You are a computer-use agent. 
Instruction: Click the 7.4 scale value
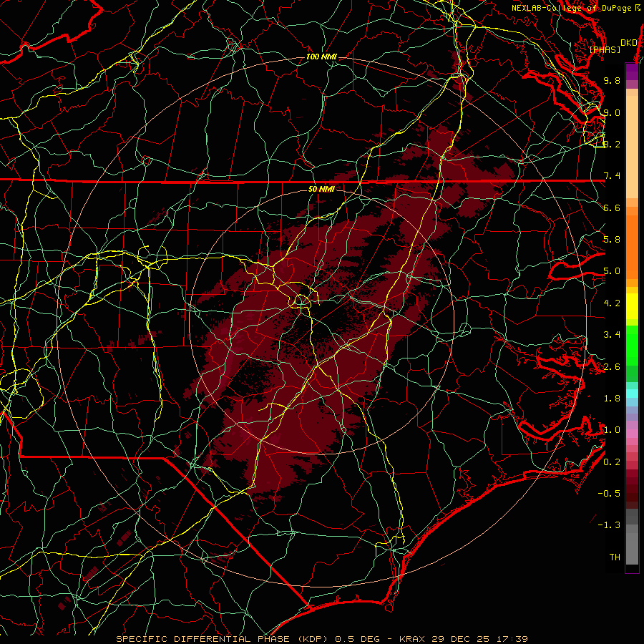[x=612, y=176]
